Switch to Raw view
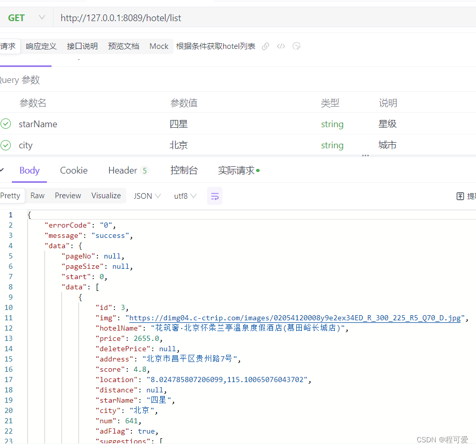The width and height of the screenshot is (476, 448). (x=37, y=196)
